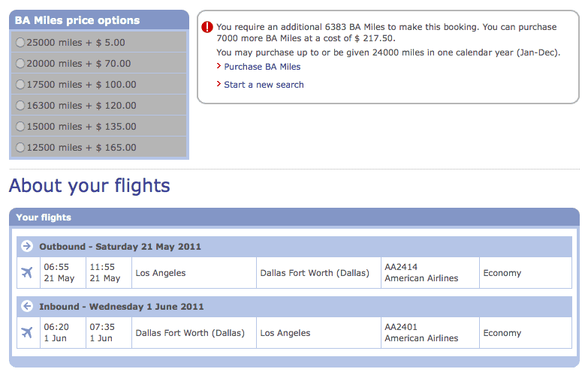Click inbound flight number AA2401
This screenshot has width=588, height=375.
tap(401, 327)
